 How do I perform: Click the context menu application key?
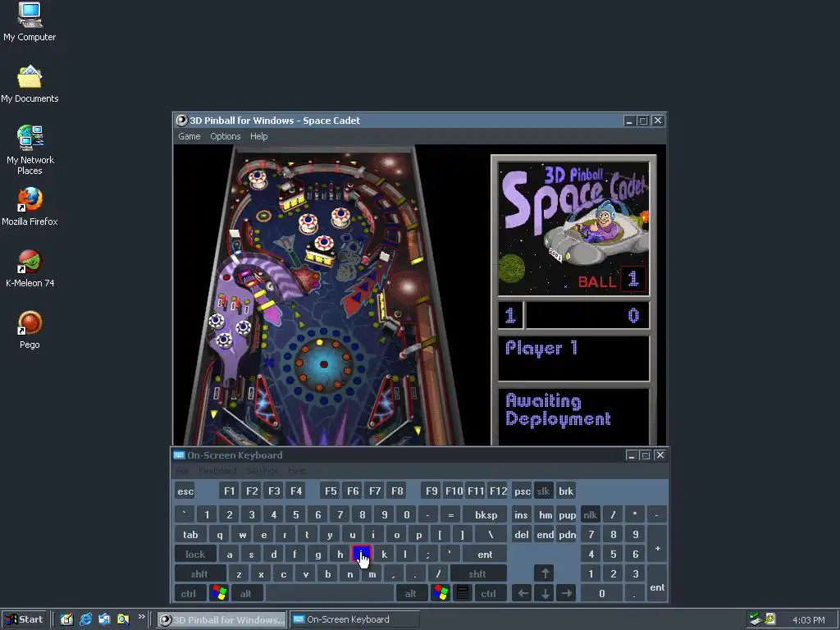click(x=463, y=594)
